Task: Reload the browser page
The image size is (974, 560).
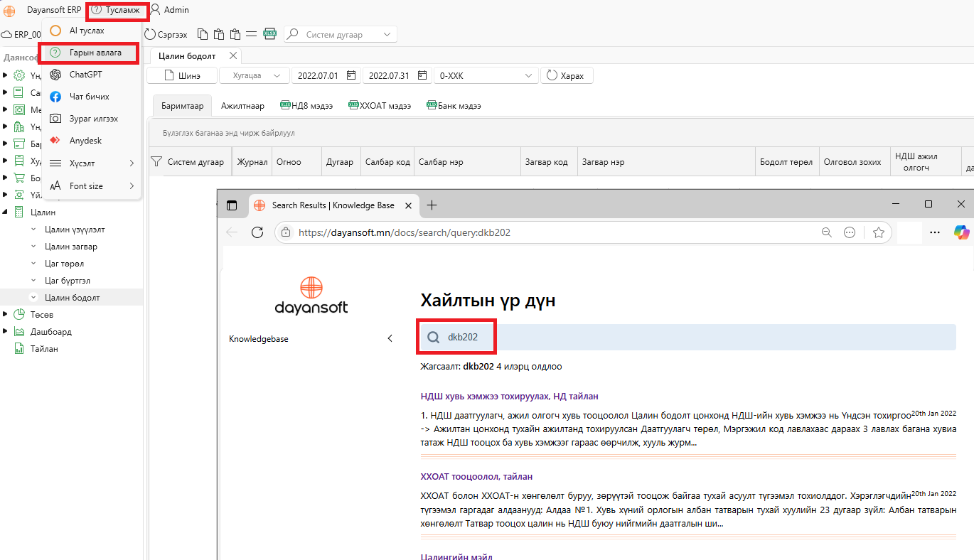Action: [257, 232]
